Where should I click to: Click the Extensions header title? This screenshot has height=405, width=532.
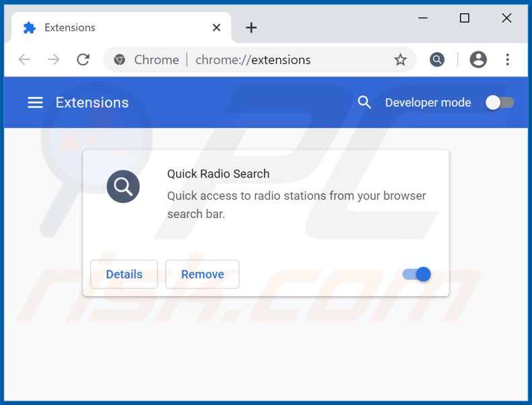tap(92, 102)
